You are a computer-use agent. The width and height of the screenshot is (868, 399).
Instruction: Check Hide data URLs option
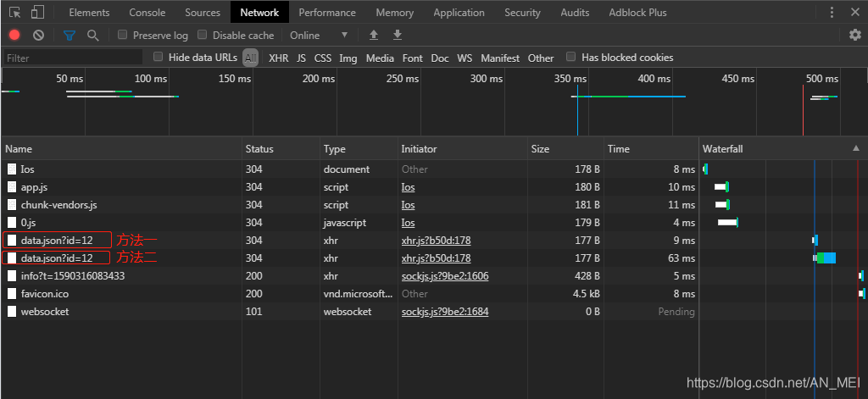click(159, 57)
